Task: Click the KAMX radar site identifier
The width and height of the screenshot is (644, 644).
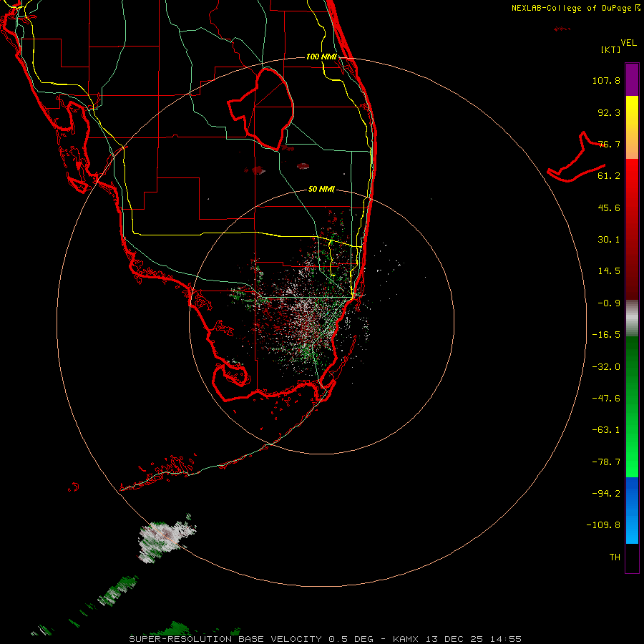Action: [406, 639]
